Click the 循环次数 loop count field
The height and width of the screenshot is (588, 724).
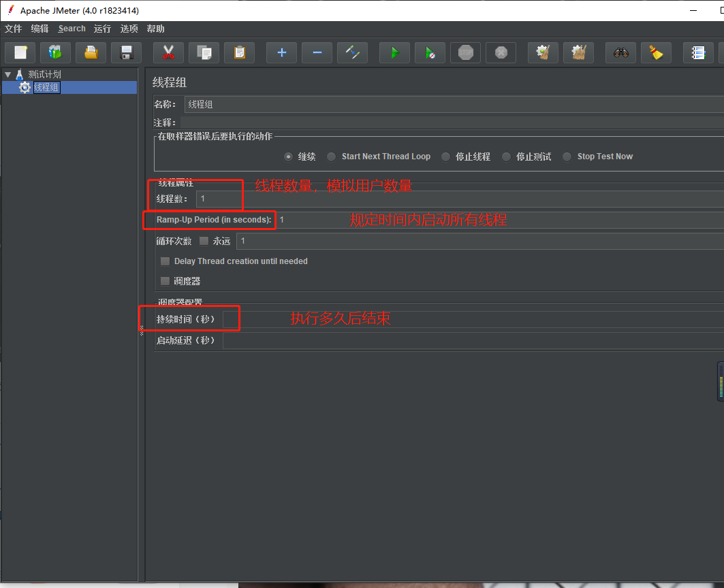(x=480, y=241)
